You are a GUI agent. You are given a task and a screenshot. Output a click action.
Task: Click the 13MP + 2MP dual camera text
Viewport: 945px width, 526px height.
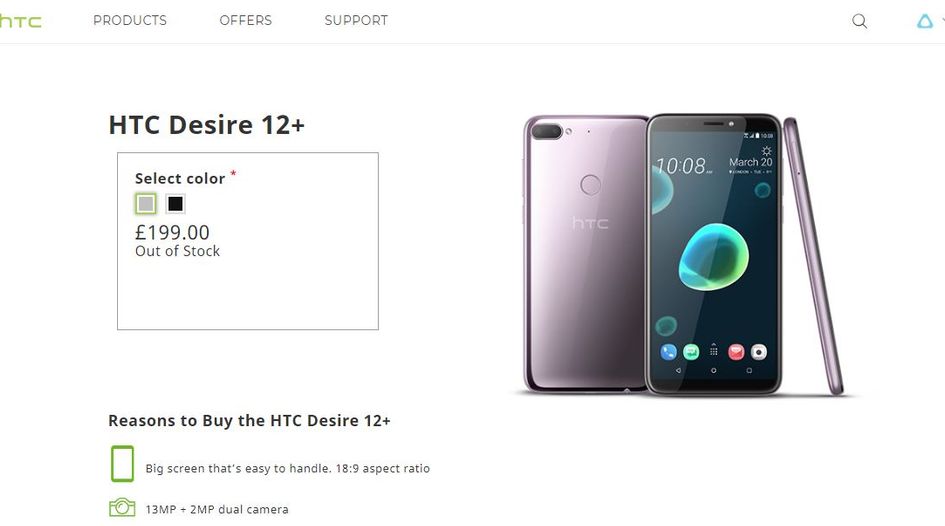(x=217, y=509)
